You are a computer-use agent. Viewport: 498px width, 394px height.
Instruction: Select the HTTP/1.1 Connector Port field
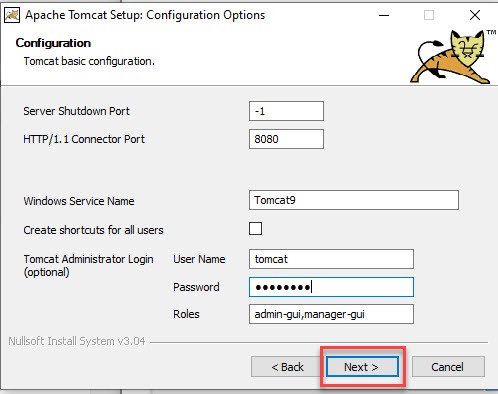pyautogui.click(x=286, y=139)
